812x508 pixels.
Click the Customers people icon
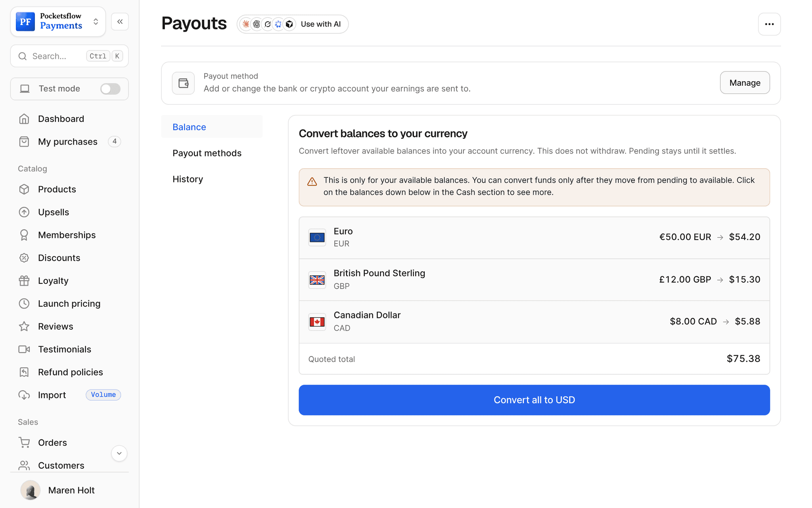24,465
